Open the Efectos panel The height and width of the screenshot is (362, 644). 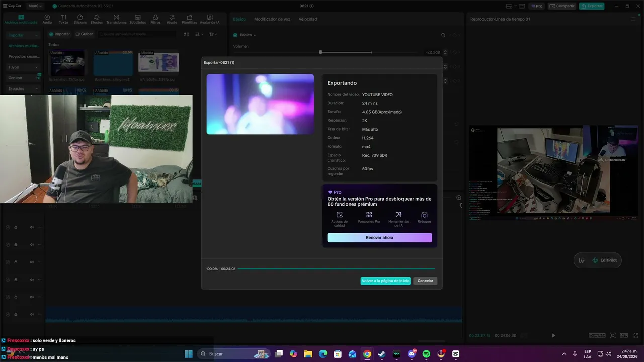(97, 19)
